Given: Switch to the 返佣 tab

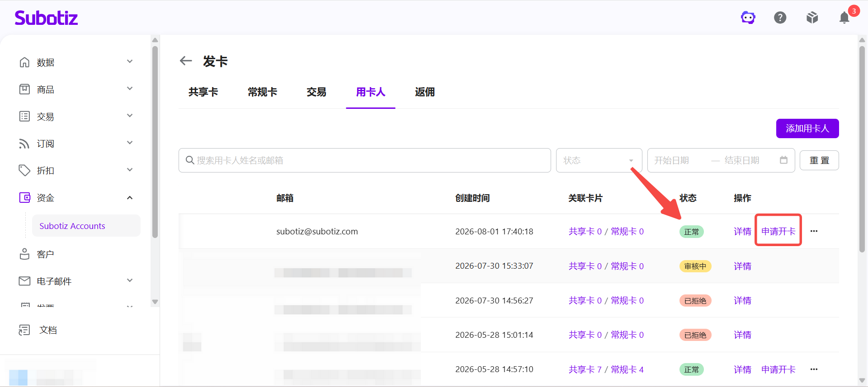Looking at the screenshot, I should pos(425,92).
